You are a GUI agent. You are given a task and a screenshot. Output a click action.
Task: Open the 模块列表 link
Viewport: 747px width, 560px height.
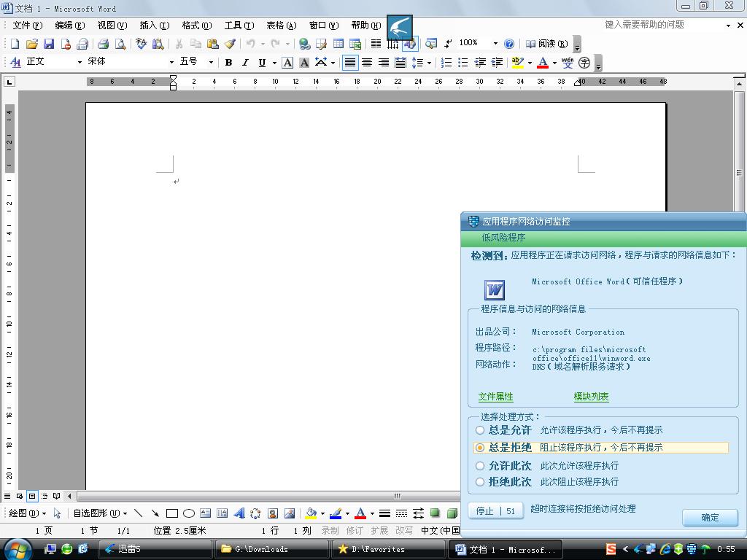point(591,396)
